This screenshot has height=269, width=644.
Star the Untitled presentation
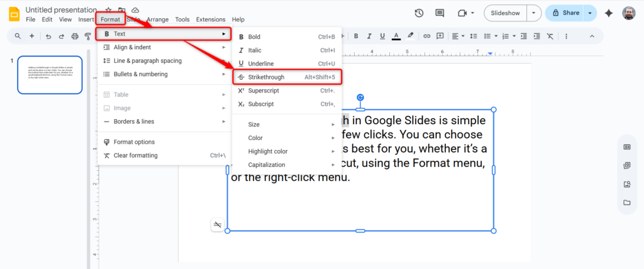(108, 11)
